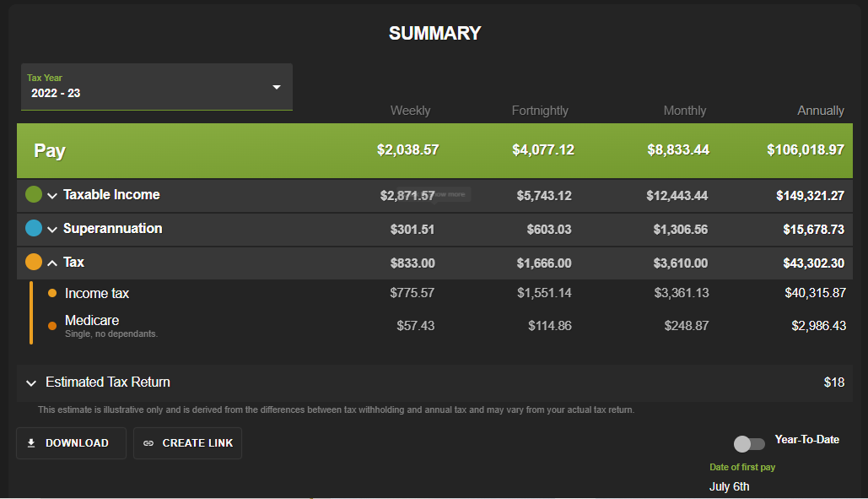The image size is (868, 499).
Task: Open the Tax Year dropdown arrow
Action: click(x=277, y=87)
